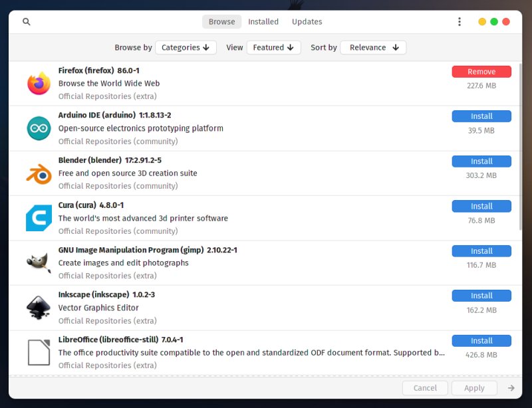Click the Cura app icon
Screen dimensions: 532x408
click(39, 218)
